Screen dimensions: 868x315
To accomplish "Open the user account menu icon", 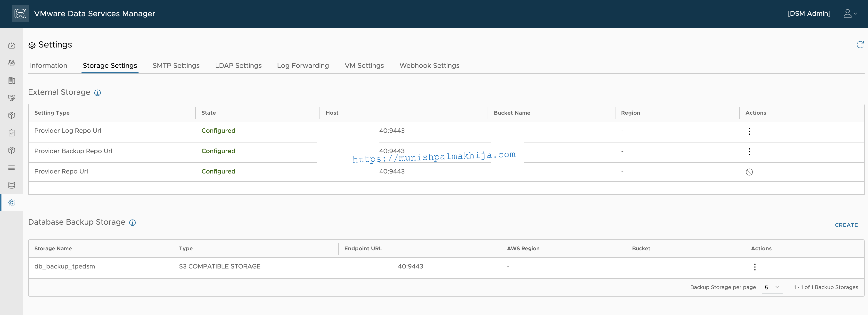I will click(x=850, y=14).
